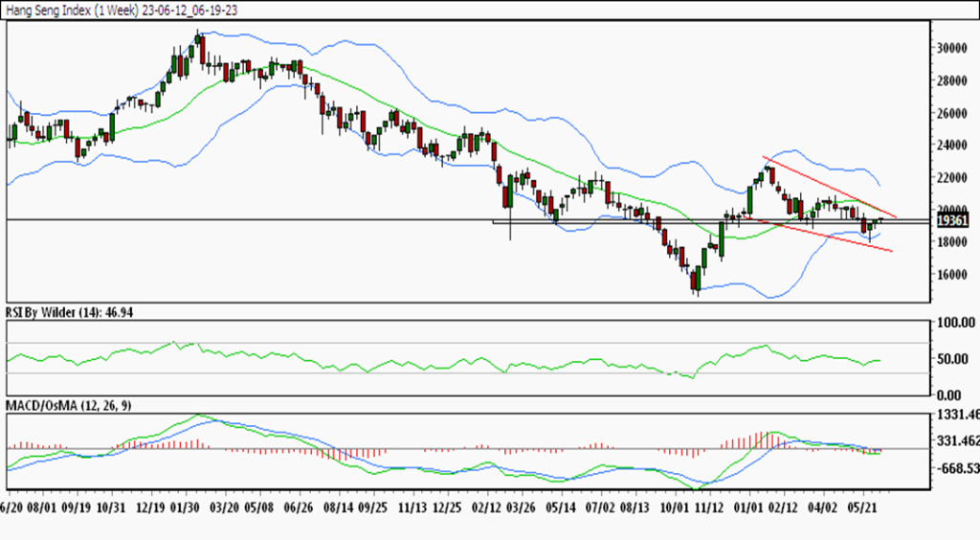Click the 26000 price axis label
The width and height of the screenshot is (980, 540).
point(952,113)
